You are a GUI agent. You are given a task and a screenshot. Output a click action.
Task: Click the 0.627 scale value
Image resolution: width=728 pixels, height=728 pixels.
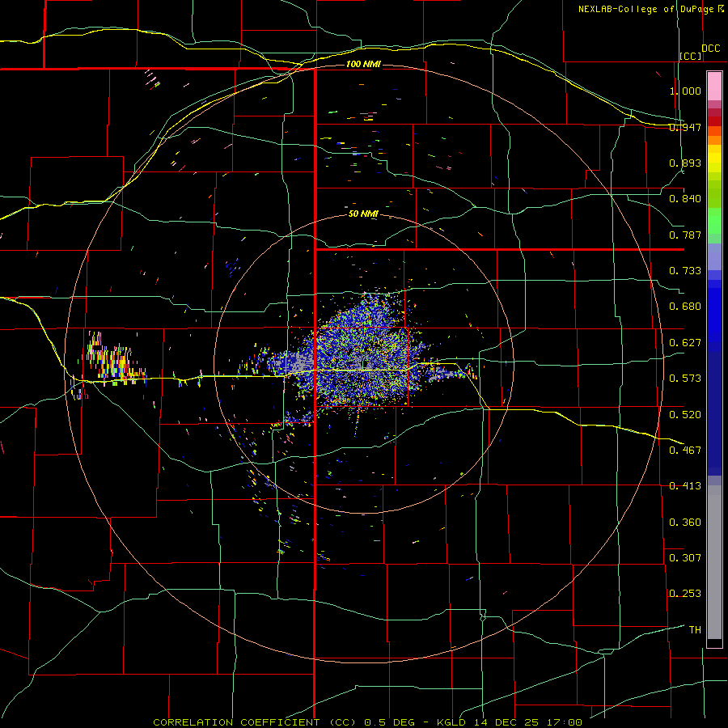click(685, 343)
